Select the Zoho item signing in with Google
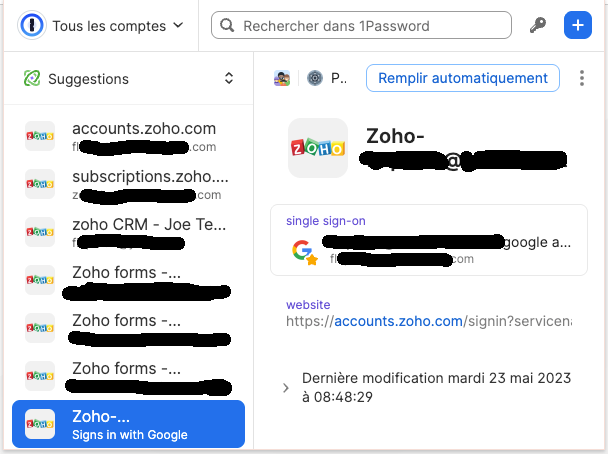 [x=127, y=424]
